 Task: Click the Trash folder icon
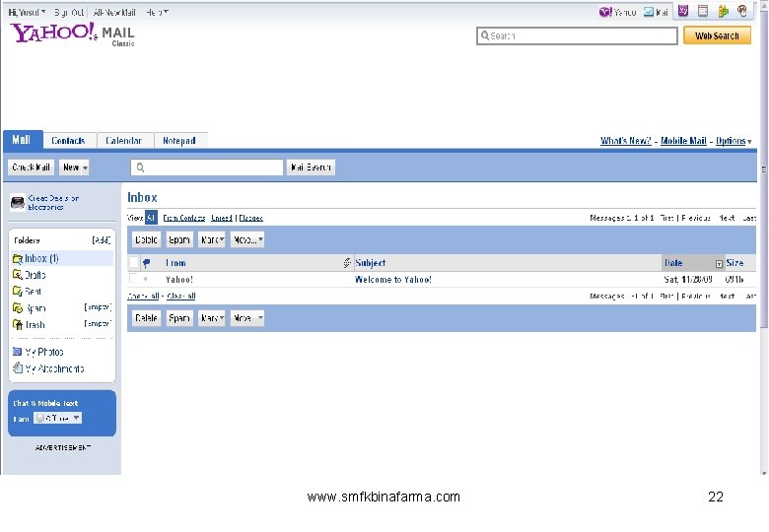[18, 324]
